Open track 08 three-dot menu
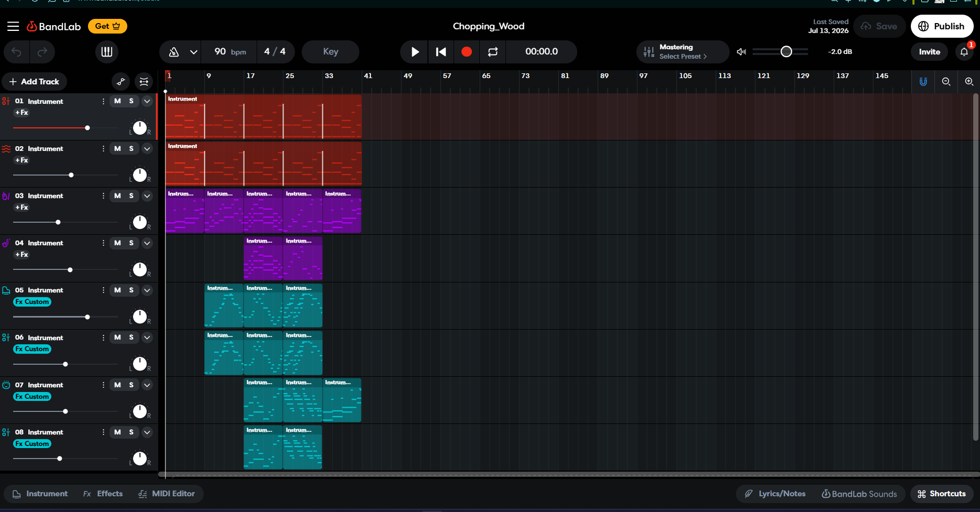This screenshot has width=980, height=512. pos(103,432)
